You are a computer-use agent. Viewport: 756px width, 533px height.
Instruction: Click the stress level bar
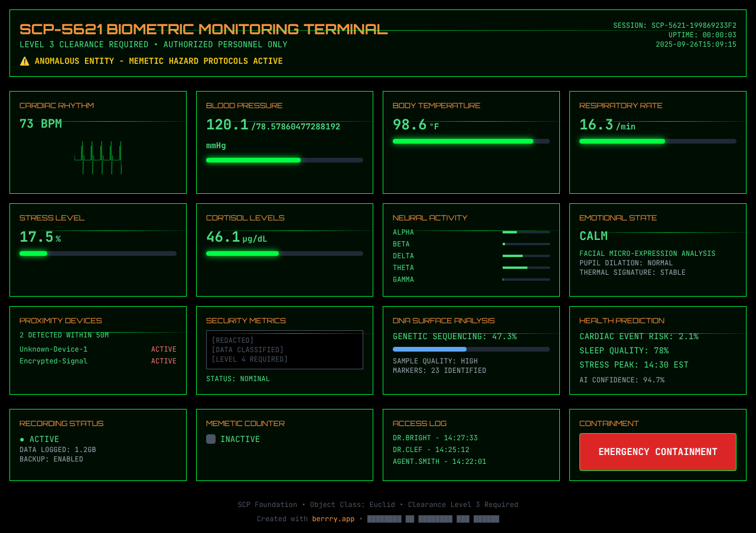pos(97,253)
